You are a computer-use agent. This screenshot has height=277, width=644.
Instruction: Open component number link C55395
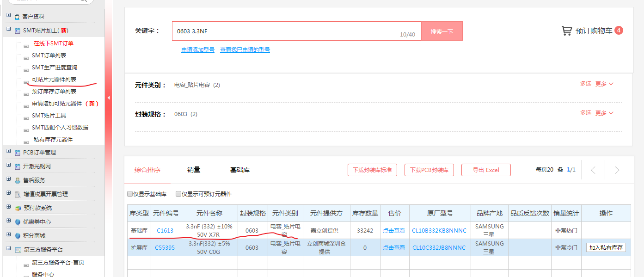(165, 248)
